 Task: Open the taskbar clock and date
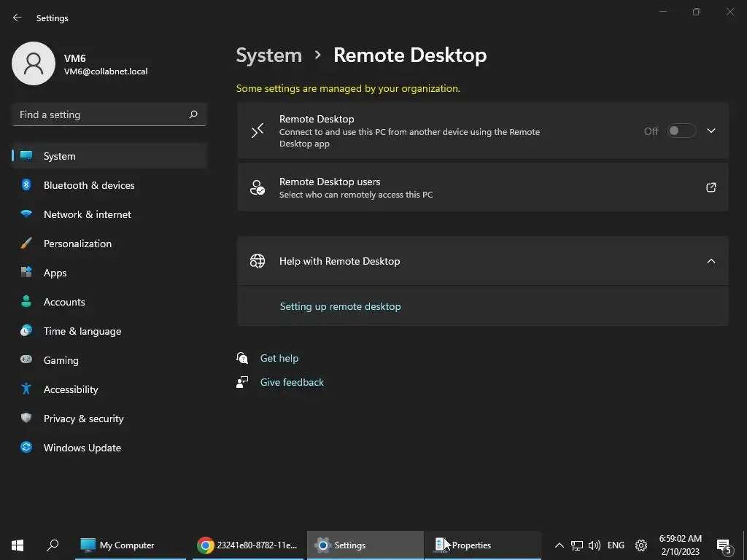coord(681,545)
